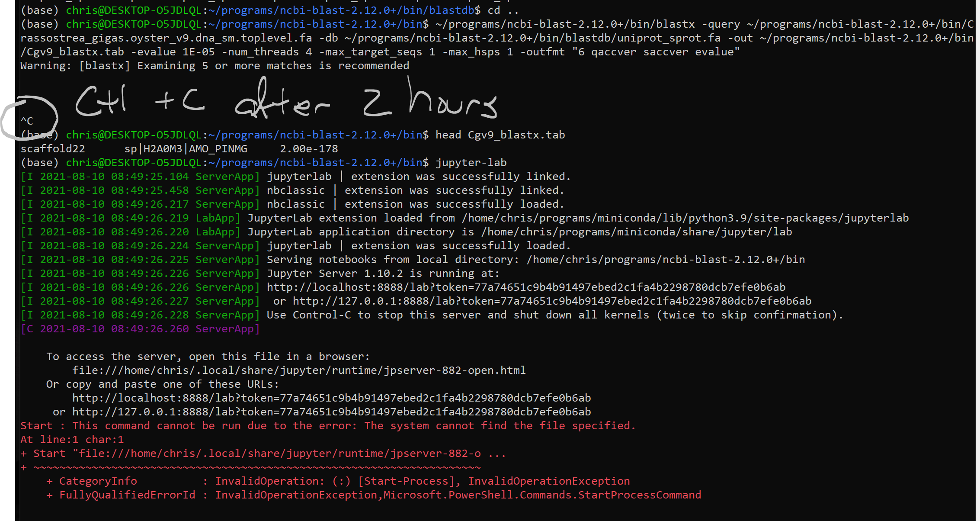This screenshot has width=980, height=521.
Task: Click the '[I 2021-08-10 08:49:25.104 ServerApp]' timestamp
Action: (140, 177)
